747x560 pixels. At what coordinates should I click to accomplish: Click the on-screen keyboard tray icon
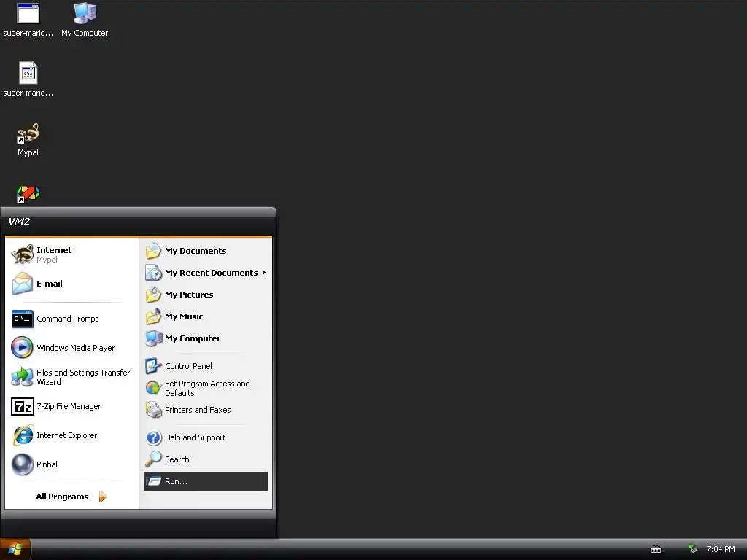(656, 550)
